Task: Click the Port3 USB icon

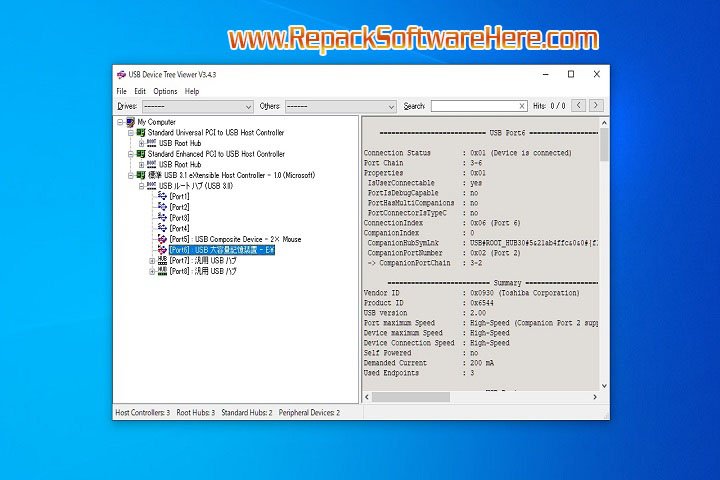Action: point(162,217)
